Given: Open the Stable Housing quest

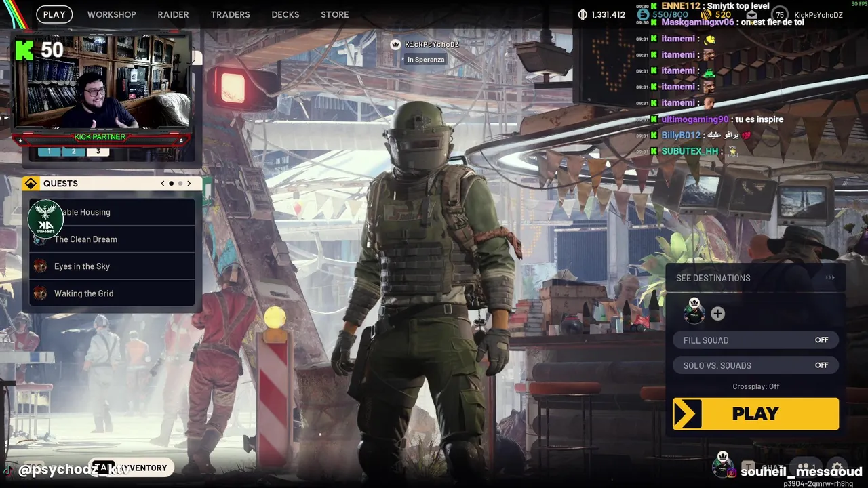Looking at the screenshot, I should [112, 212].
